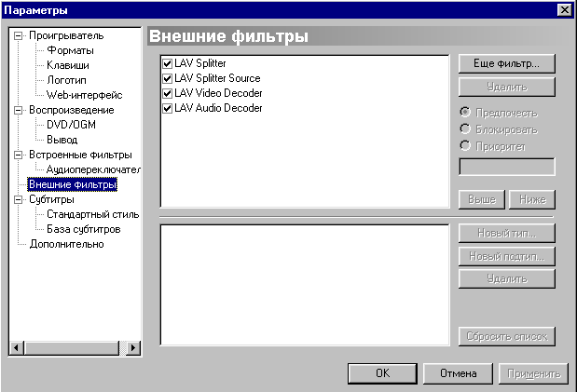This screenshot has height=392, width=577.
Task: Select the Проигрыватель tree label
Action: 66,35
